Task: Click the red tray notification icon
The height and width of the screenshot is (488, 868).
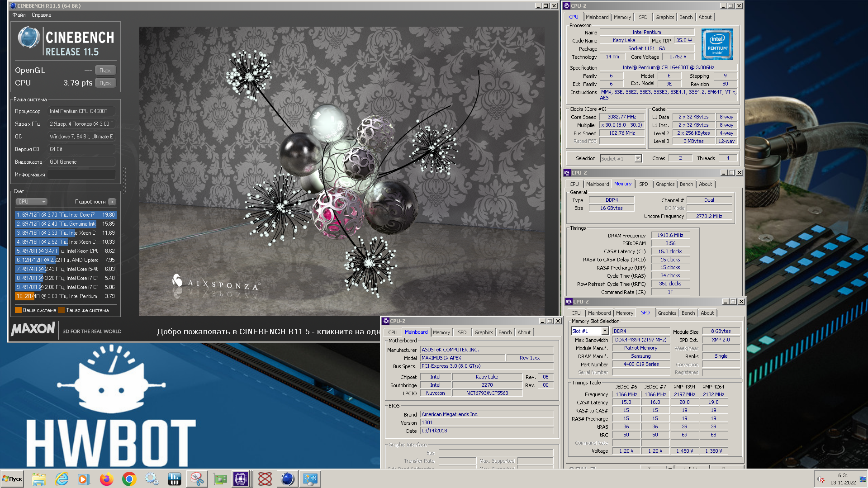Action: [821, 479]
